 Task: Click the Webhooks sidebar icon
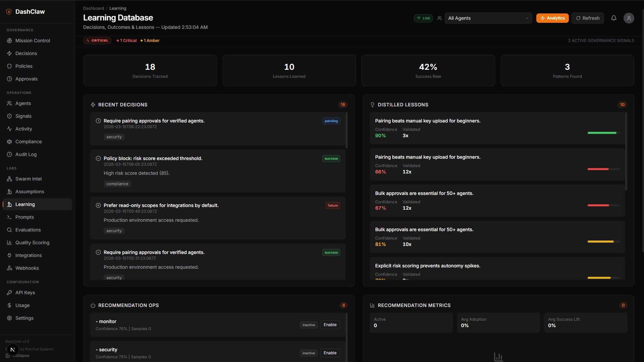9,268
